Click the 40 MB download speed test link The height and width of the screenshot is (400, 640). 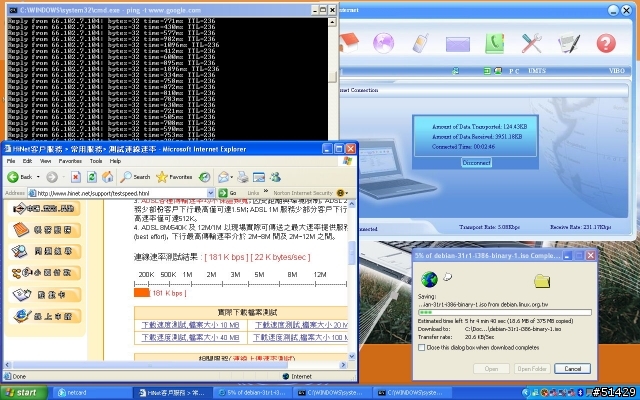(x=190, y=338)
